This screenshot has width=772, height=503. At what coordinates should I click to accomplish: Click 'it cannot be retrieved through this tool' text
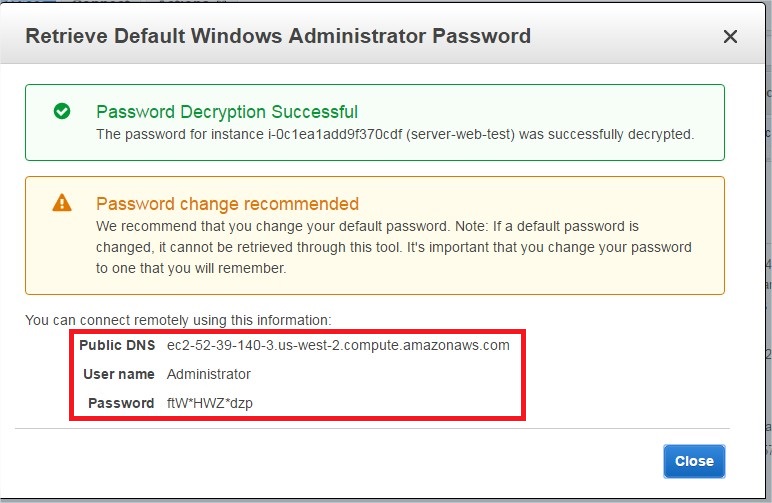(281, 247)
